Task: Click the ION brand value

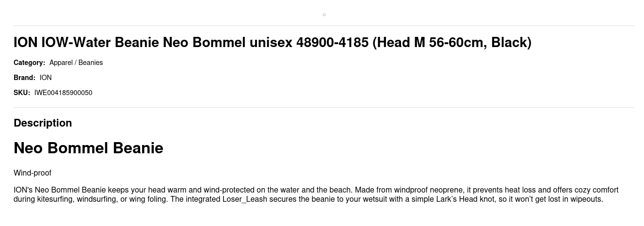Action: [46, 78]
